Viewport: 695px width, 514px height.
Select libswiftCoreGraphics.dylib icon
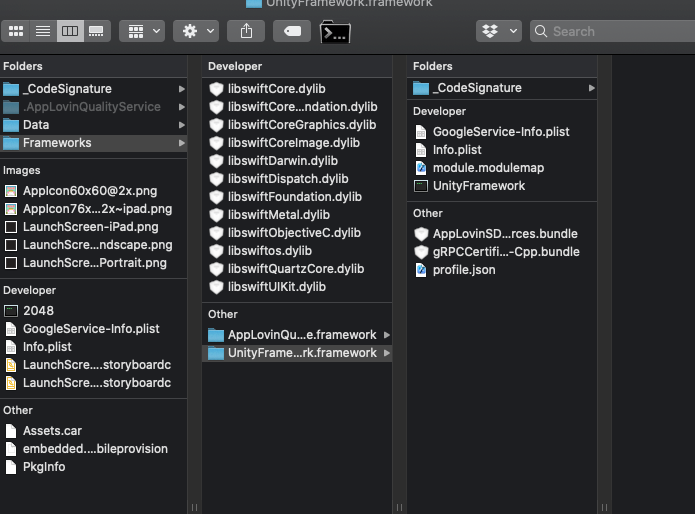(216, 125)
